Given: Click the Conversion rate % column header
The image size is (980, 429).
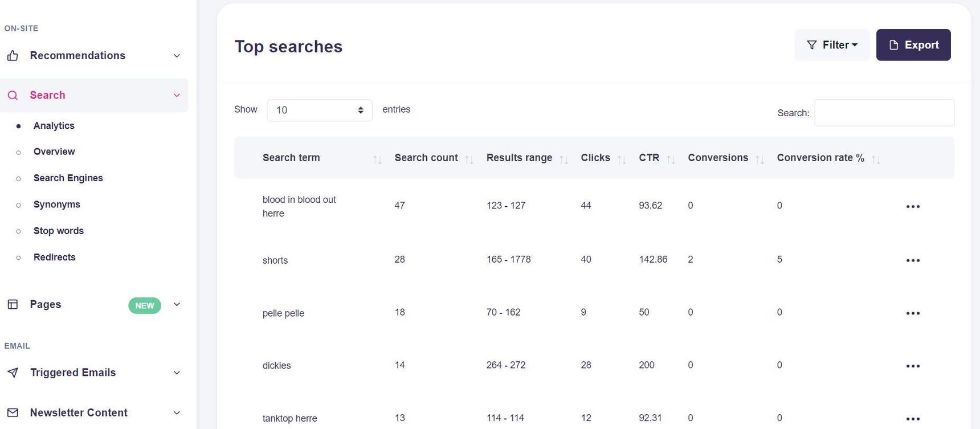Looking at the screenshot, I should (x=820, y=158).
